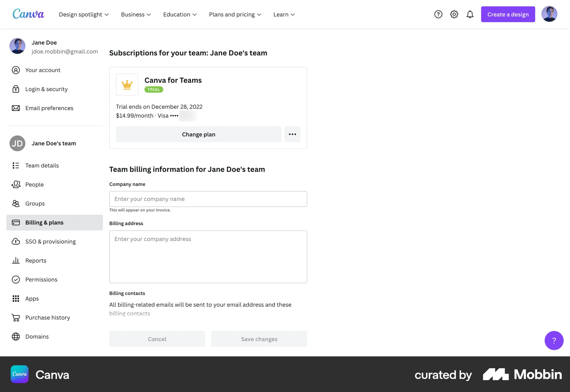
Task: Open the Login & security section
Action: [x=46, y=89]
